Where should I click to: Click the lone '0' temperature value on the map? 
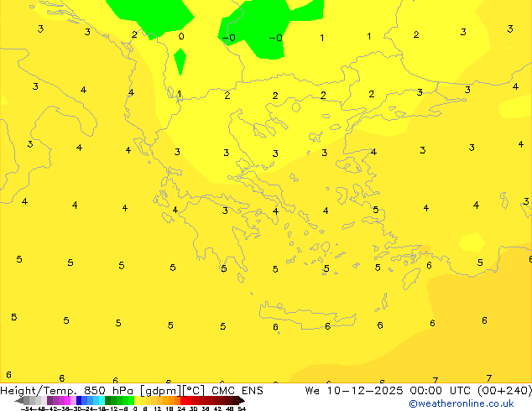181,36
